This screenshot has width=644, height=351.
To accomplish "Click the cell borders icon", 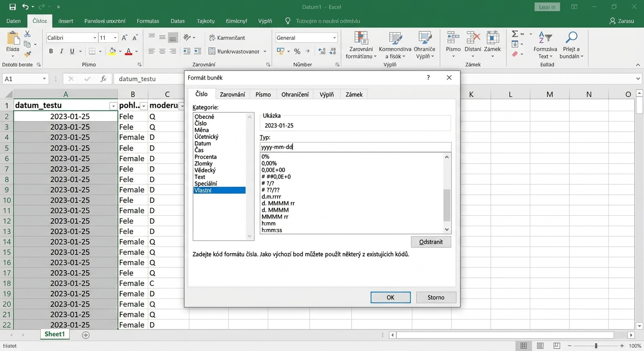I will 92,51.
